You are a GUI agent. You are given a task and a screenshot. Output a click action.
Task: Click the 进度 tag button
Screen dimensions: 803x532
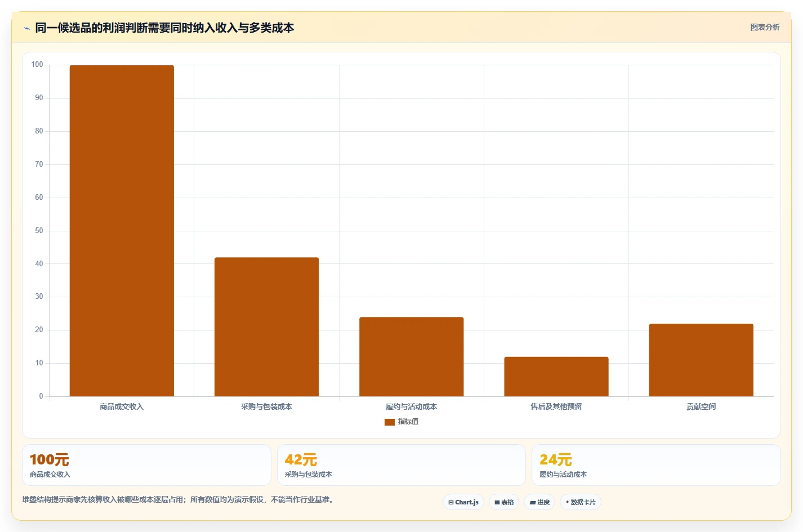point(539,502)
